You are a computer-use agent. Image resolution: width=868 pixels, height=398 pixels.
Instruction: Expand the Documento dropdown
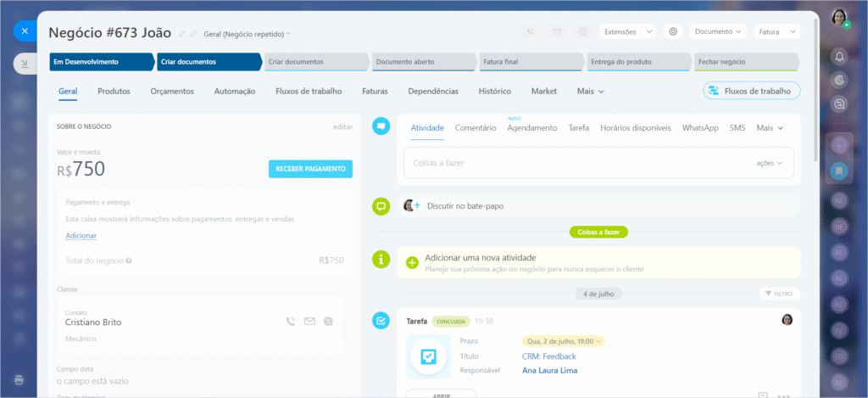click(718, 31)
